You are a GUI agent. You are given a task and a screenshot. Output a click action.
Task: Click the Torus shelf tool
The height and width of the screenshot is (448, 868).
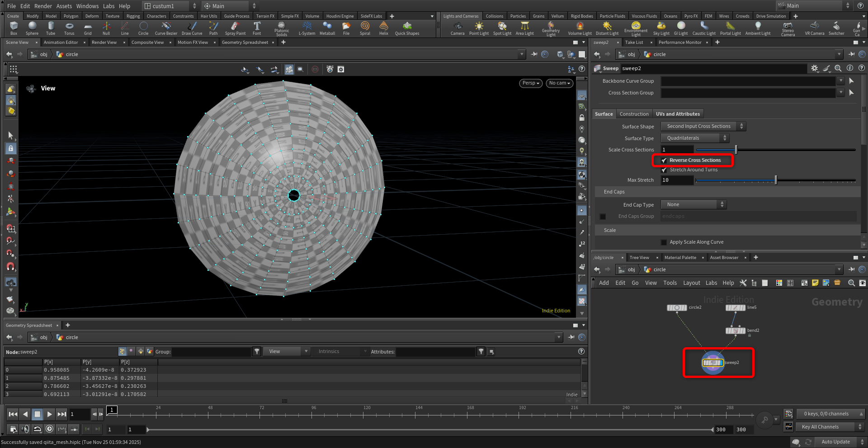(x=69, y=28)
